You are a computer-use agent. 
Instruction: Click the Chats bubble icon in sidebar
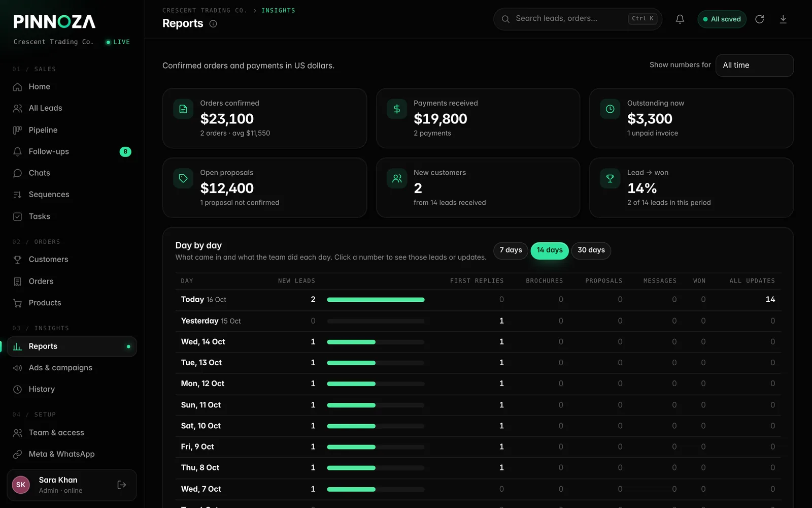(18, 173)
